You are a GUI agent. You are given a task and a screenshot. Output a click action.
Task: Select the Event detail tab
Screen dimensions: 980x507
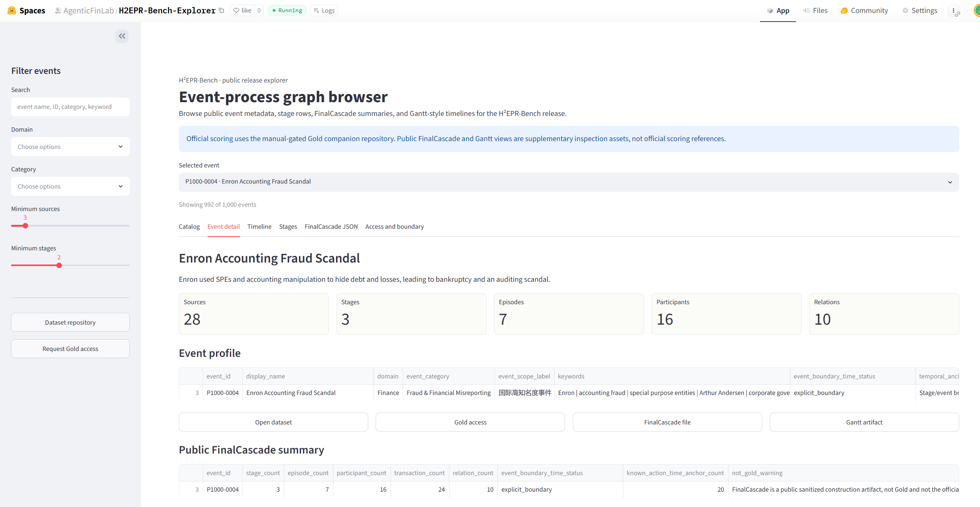(x=224, y=227)
